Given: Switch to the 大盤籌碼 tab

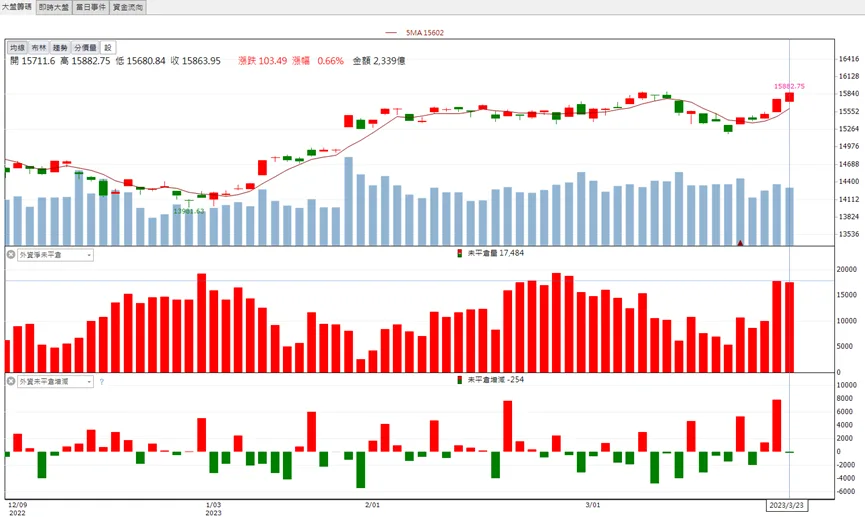Looking at the screenshot, I should tap(17, 7).
